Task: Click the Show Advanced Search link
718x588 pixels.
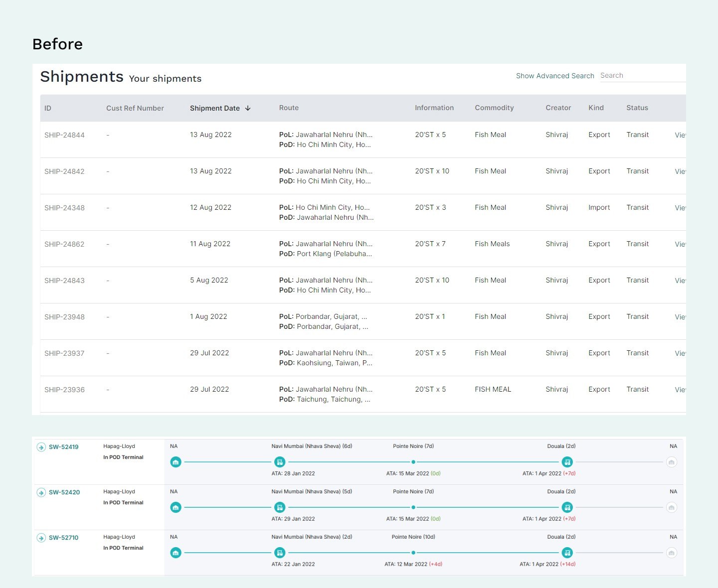Action: (555, 76)
